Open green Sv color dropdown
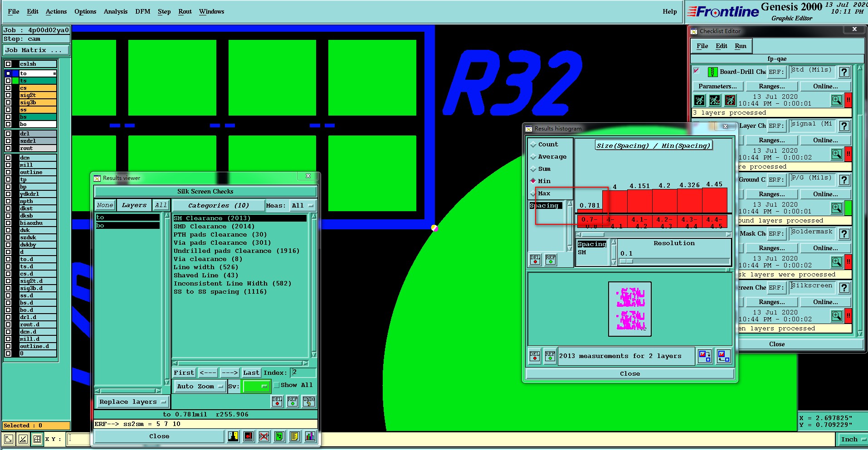Image resolution: width=868 pixels, height=450 pixels. click(x=256, y=387)
